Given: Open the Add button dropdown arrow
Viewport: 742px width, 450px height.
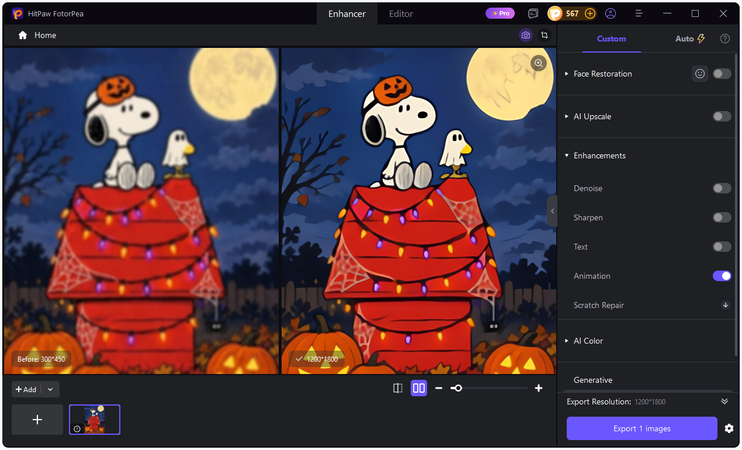Looking at the screenshot, I should click(50, 389).
